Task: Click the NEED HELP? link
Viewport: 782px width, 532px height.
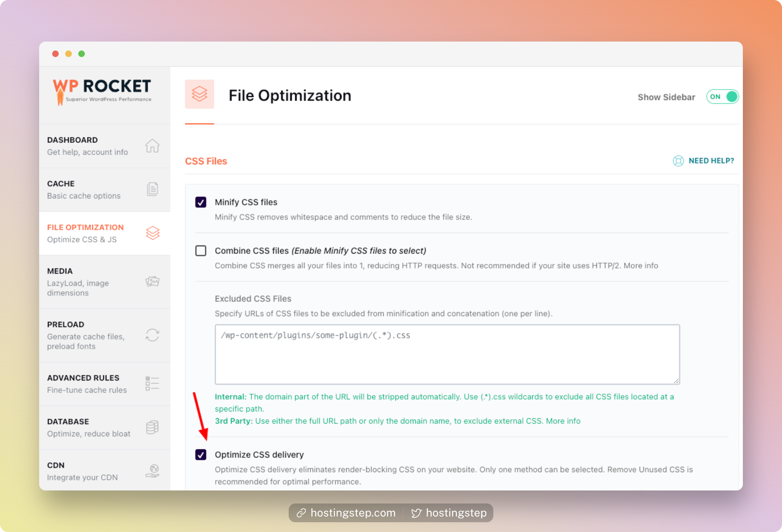Action: [x=711, y=161]
